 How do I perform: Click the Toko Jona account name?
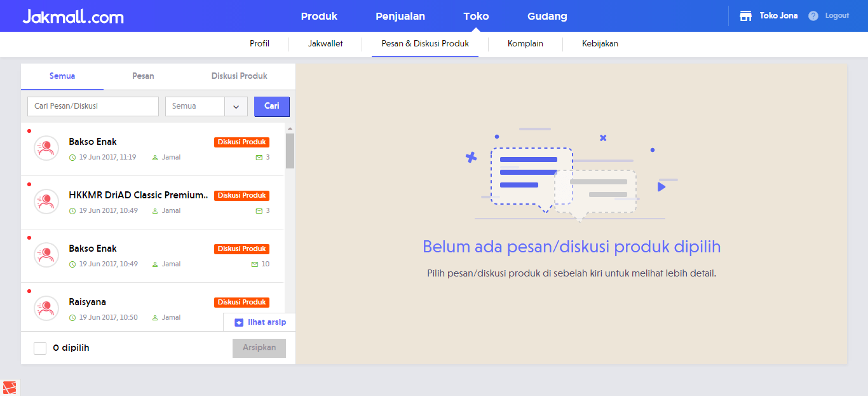(778, 16)
